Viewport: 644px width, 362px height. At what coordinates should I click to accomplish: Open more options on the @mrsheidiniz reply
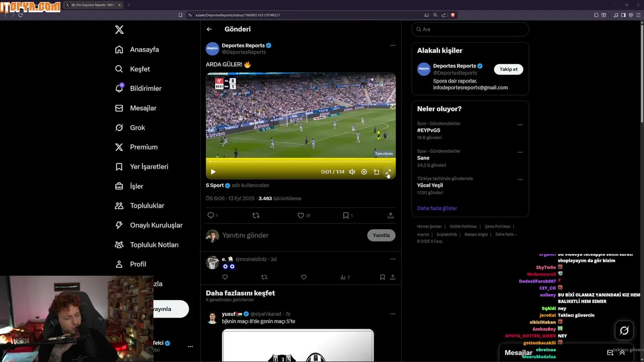pyautogui.click(x=393, y=259)
